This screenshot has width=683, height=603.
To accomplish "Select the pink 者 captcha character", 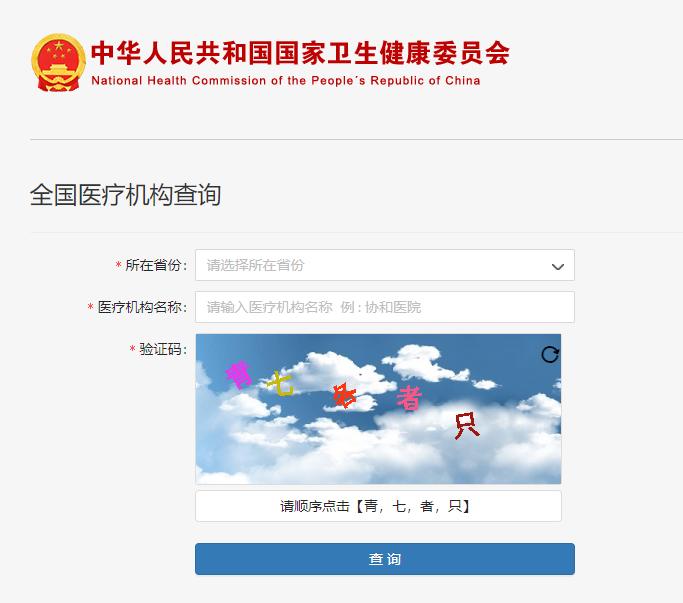I will coord(409,398).
